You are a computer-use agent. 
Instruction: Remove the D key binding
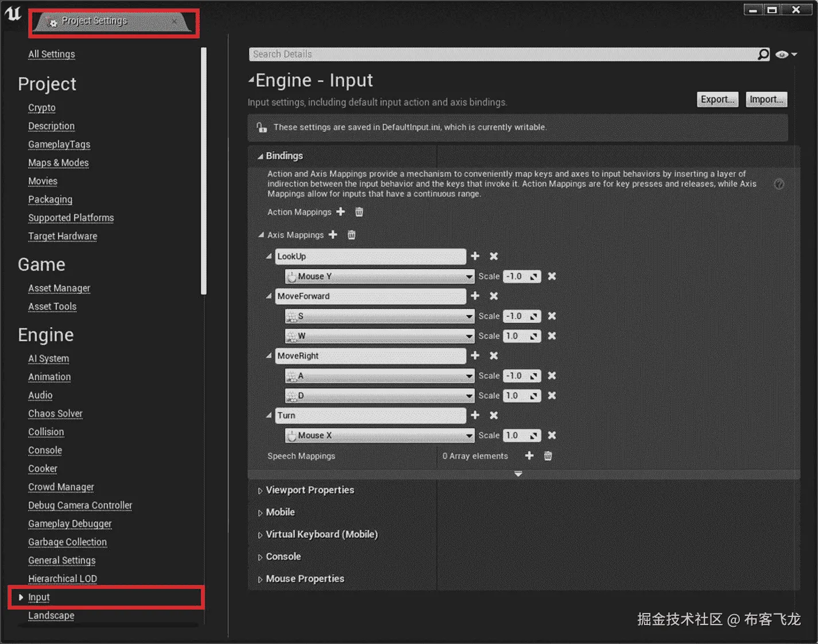552,395
